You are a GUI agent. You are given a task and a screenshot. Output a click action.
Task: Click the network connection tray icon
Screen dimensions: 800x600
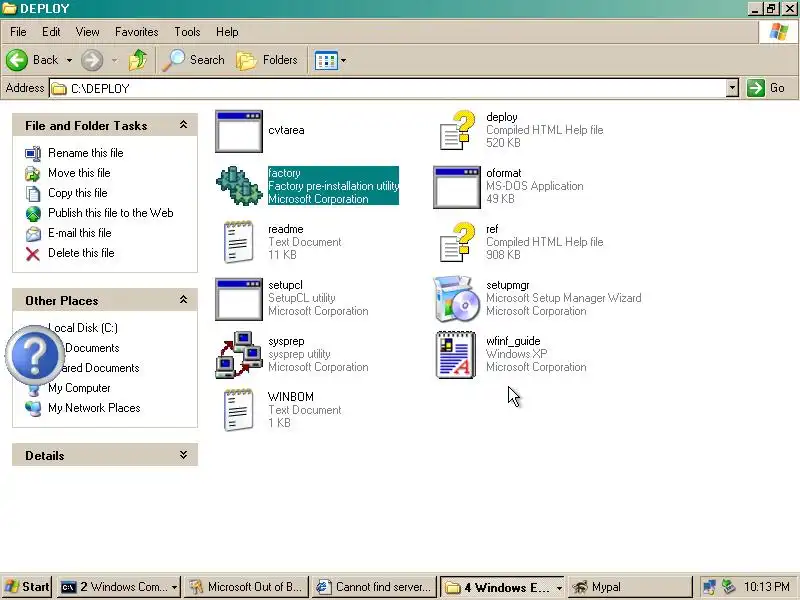(709, 588)
